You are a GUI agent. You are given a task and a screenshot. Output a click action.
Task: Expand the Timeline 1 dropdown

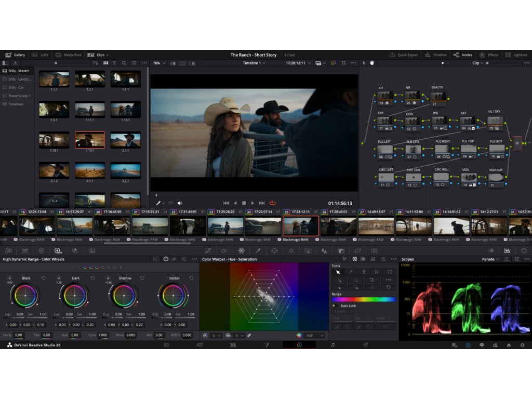[254, 63]
